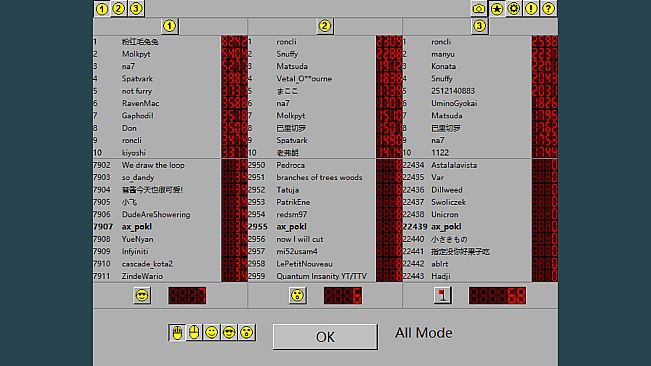The image size is (651, 366).
Task: Click the red flag icon below column three
Action: [x=443, y=296]
